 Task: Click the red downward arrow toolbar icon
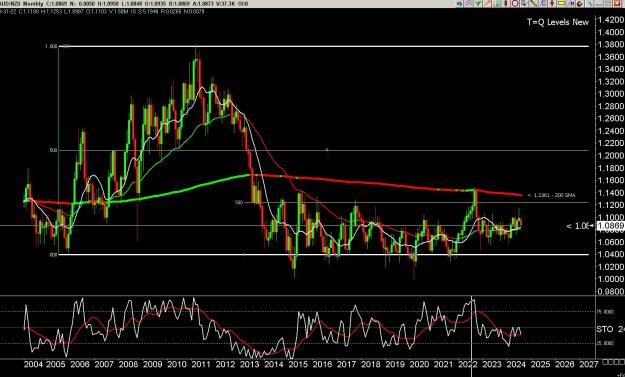click(552, 4)
